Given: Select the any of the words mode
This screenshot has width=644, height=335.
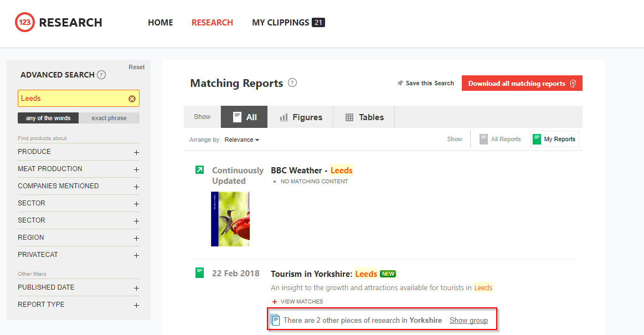Looking at the screenshot, I should tap(48, 117).
